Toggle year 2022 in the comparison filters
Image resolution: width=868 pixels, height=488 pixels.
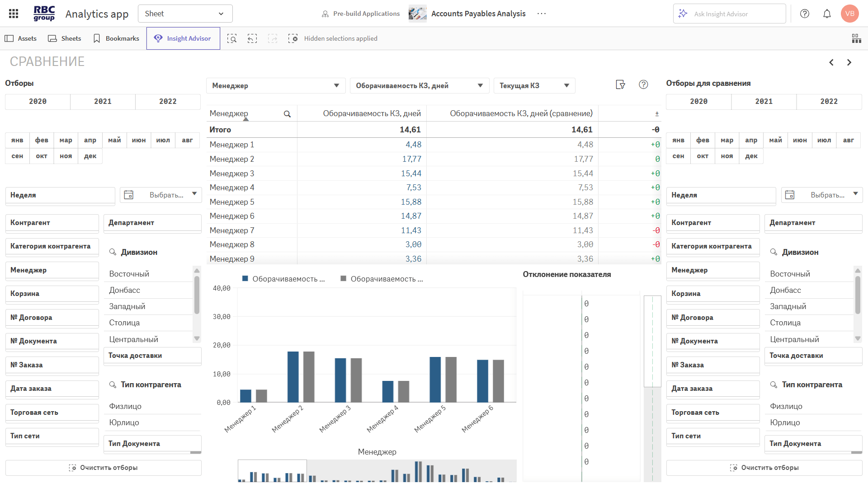[829, 102]
